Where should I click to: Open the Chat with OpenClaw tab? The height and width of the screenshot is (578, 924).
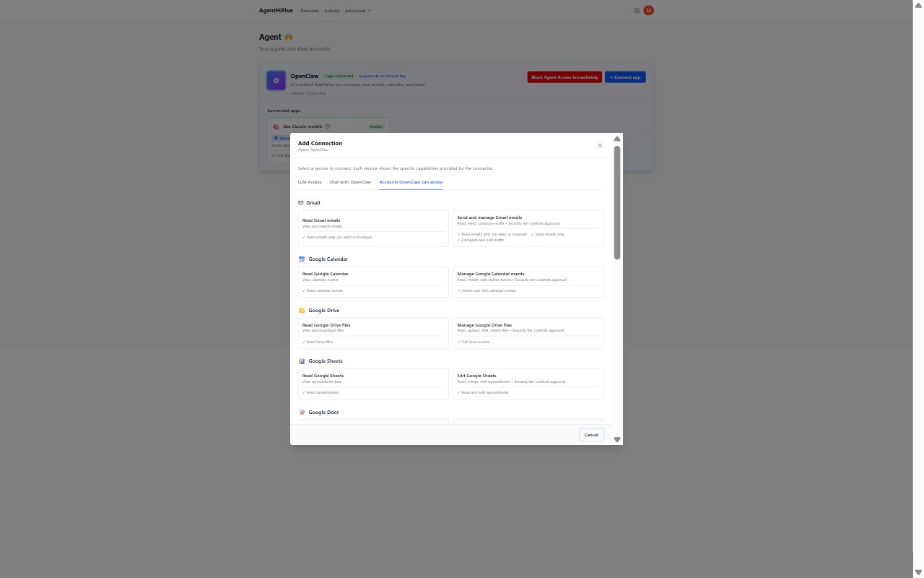(x=350, y=182)
